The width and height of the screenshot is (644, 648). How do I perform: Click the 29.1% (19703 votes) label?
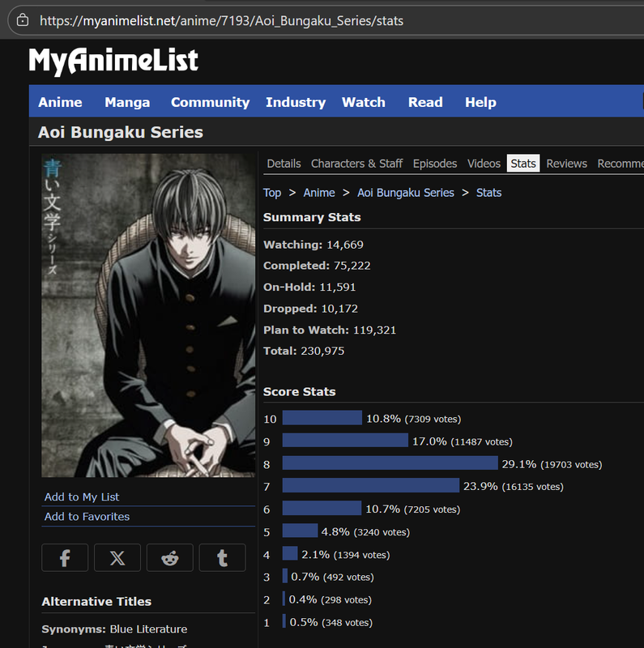[x=552, y=464]
